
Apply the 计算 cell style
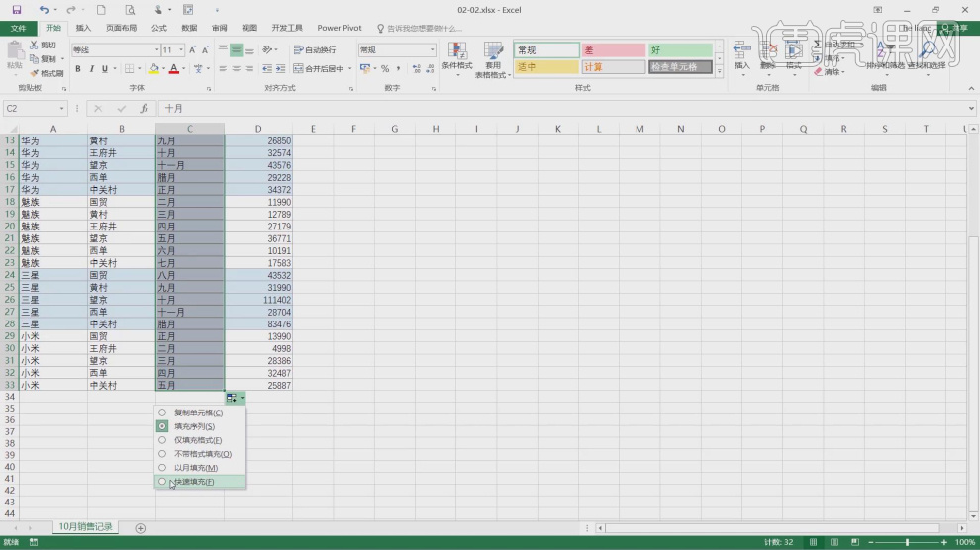(x=614, y=67)
